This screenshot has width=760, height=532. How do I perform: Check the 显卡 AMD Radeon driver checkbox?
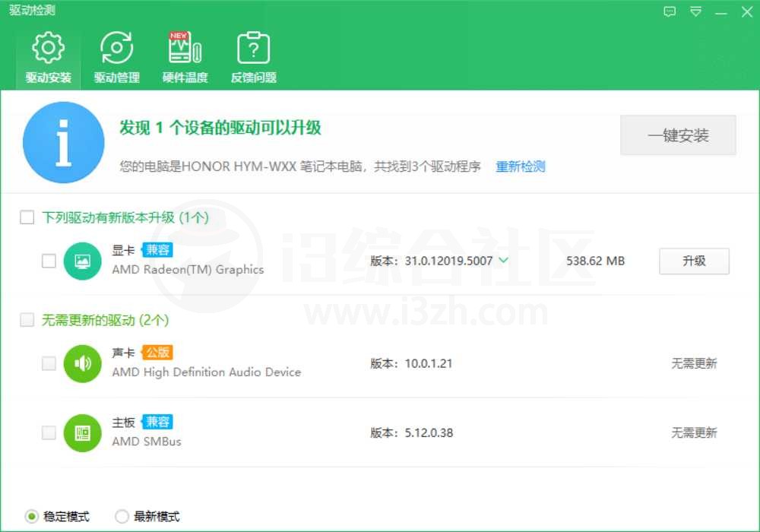(x=49, y=261)
